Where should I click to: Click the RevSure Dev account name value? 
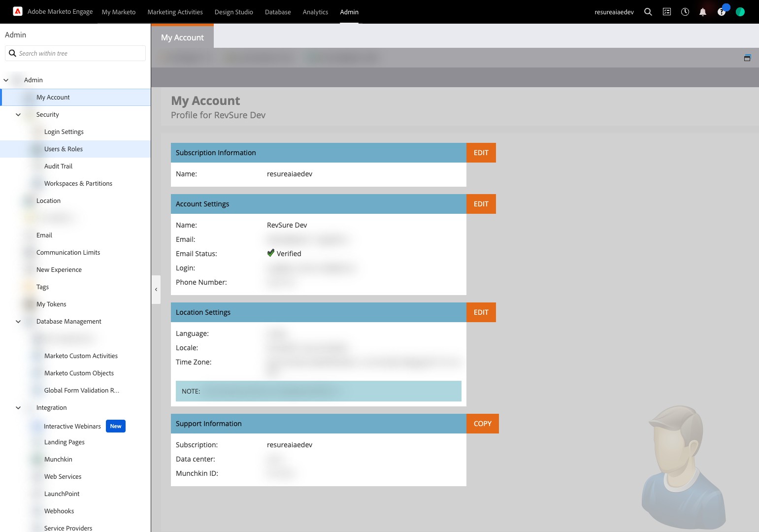[287, 225]
